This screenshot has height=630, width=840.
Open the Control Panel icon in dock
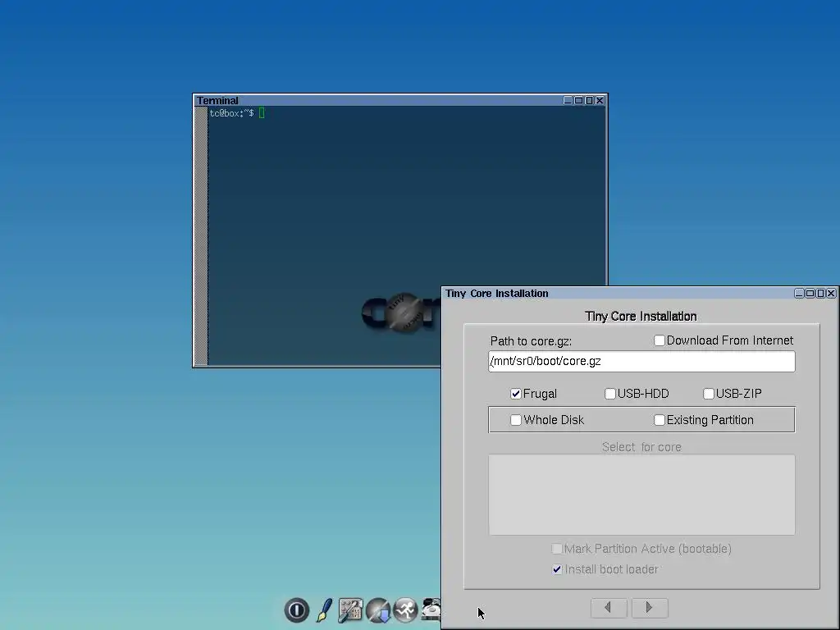coord(351,610)
